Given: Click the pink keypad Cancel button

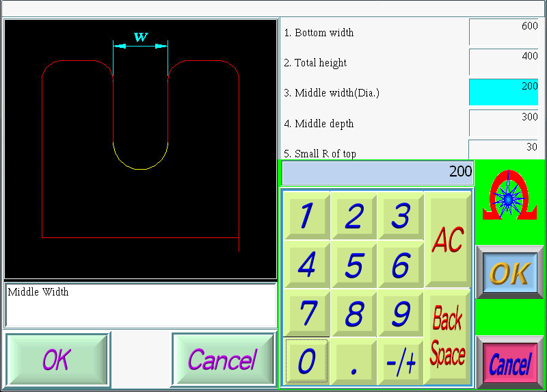Looking at the screenshot, I should coord(509,363).
